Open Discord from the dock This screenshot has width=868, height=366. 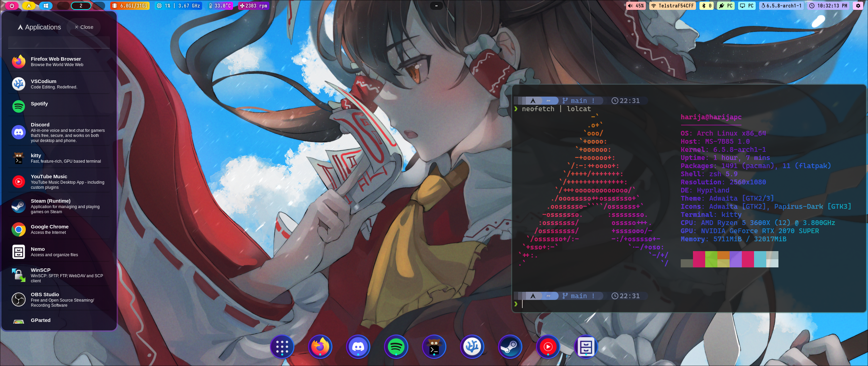pos(358,346)
